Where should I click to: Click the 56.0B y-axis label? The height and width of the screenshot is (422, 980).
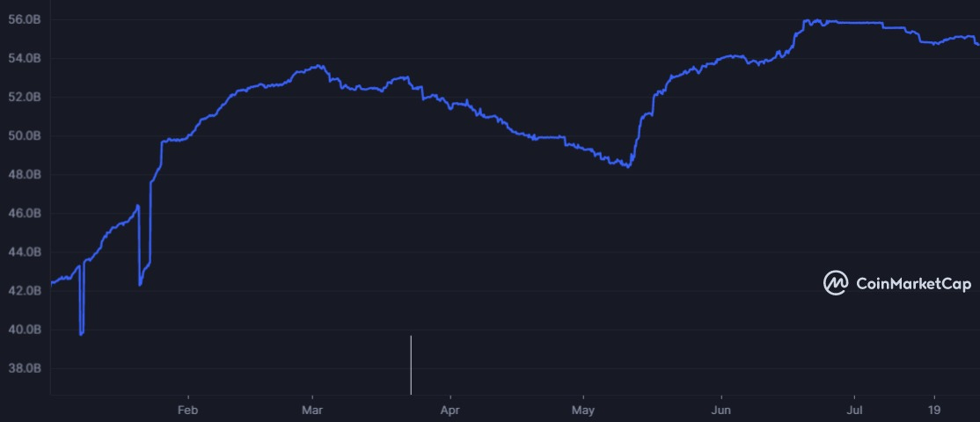tap(25, 20)
